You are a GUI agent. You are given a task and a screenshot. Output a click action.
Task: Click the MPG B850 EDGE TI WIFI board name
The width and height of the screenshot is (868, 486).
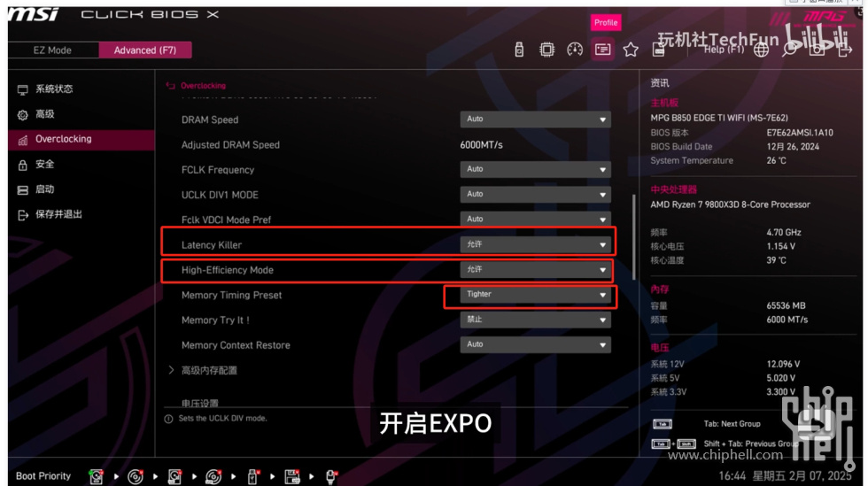pos(719,118)
